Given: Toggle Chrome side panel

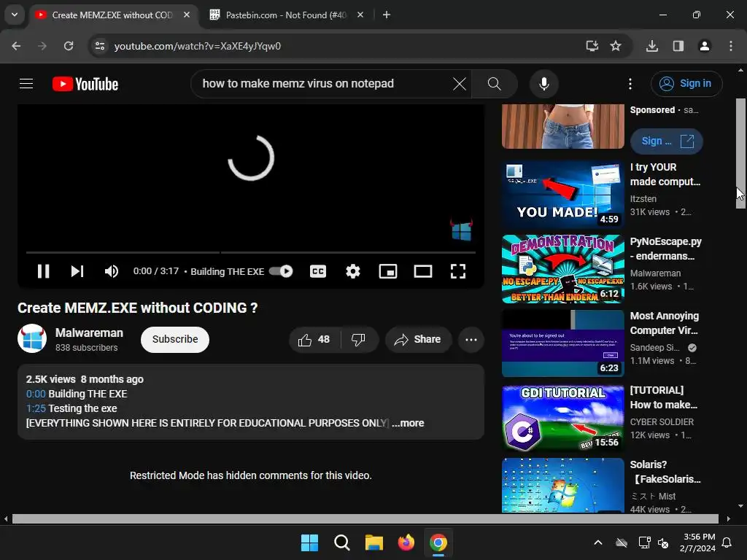Looking at the screenshot, I should tap(678, 46).
